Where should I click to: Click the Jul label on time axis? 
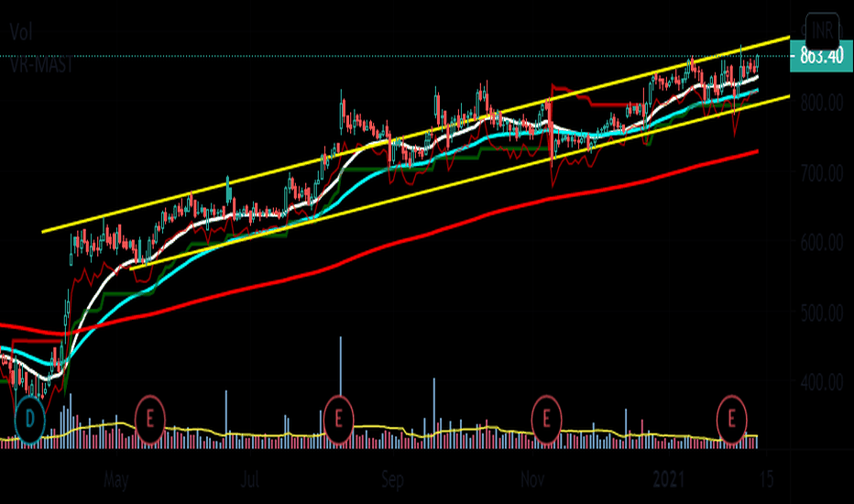point(249,479)
